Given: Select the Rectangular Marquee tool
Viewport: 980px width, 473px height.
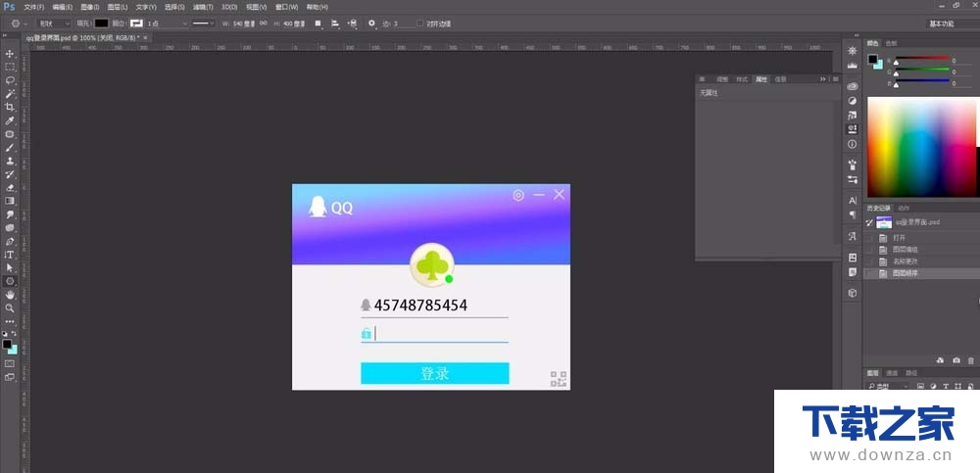Looking at the screenshot, I should pyautogui.click(x=10, y=67).
